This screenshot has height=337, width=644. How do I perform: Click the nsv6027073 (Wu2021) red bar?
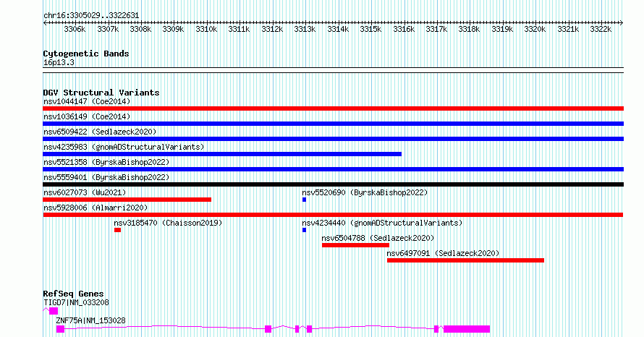127,200
